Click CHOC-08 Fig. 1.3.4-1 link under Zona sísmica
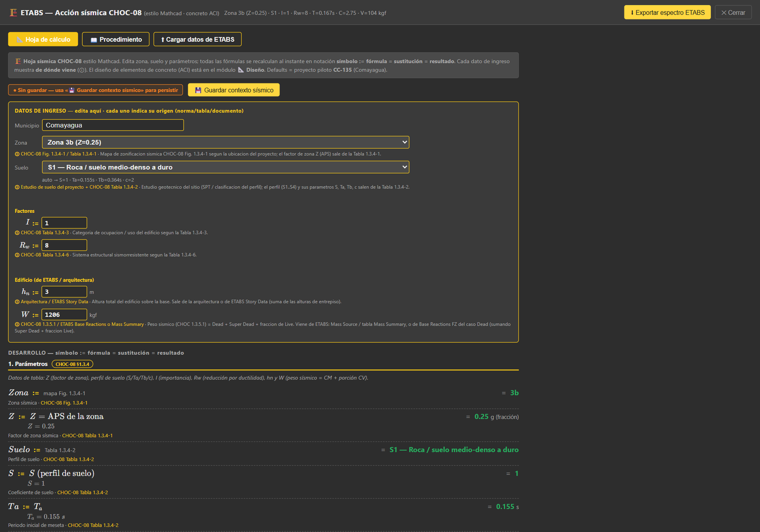 pos(64,403)
